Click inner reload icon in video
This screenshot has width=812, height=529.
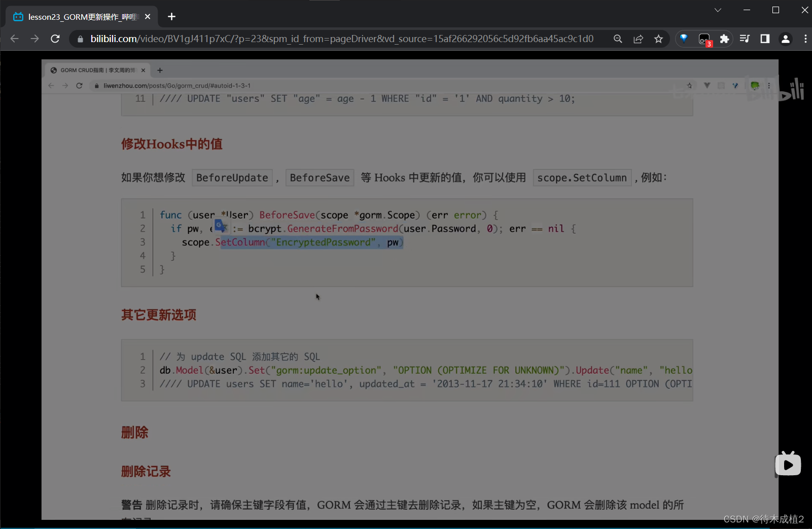[x=79, y=86]
